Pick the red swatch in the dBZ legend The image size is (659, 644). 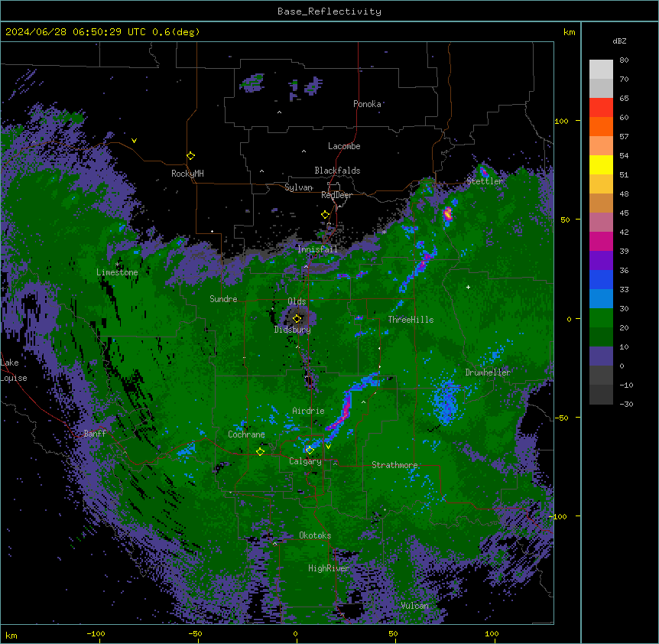point(601,108)
